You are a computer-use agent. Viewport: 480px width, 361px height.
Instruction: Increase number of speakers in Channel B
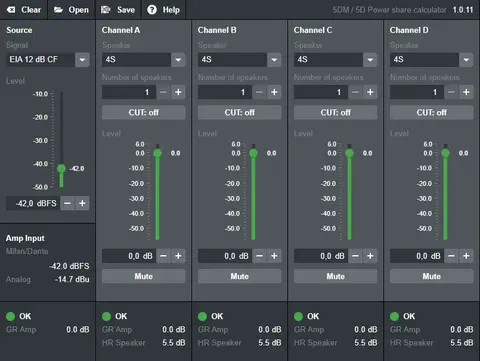point(274,92)
